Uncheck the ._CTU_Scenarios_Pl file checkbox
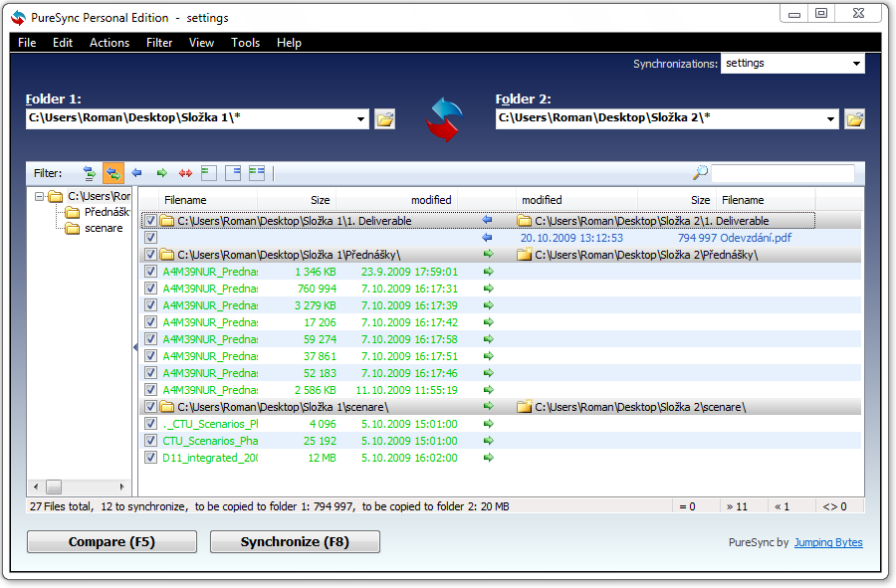896x588 pixels. (150, 424)
